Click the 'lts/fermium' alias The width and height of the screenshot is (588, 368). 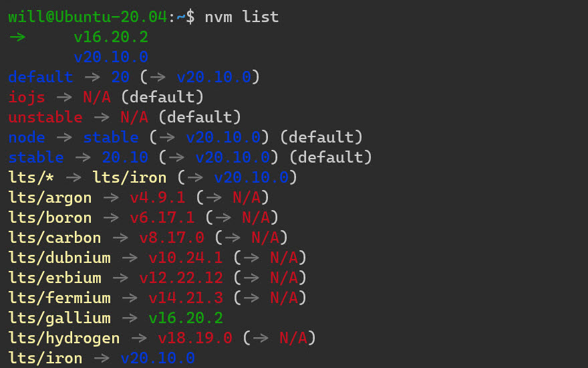[x=59, y=298]
